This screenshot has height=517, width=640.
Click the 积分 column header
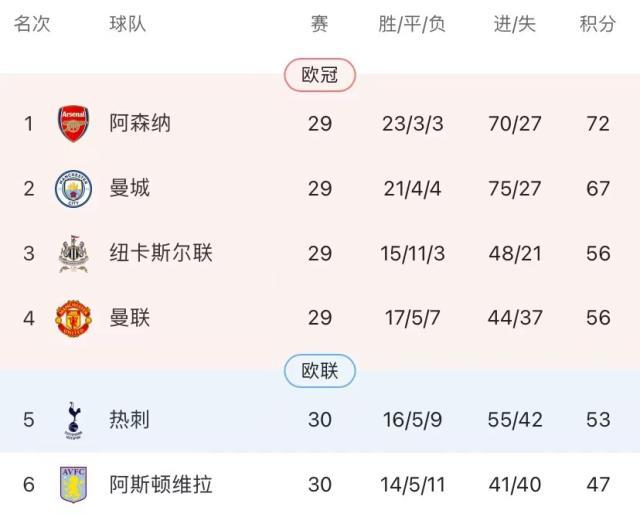pyautogui.click(x=597, y=24)
